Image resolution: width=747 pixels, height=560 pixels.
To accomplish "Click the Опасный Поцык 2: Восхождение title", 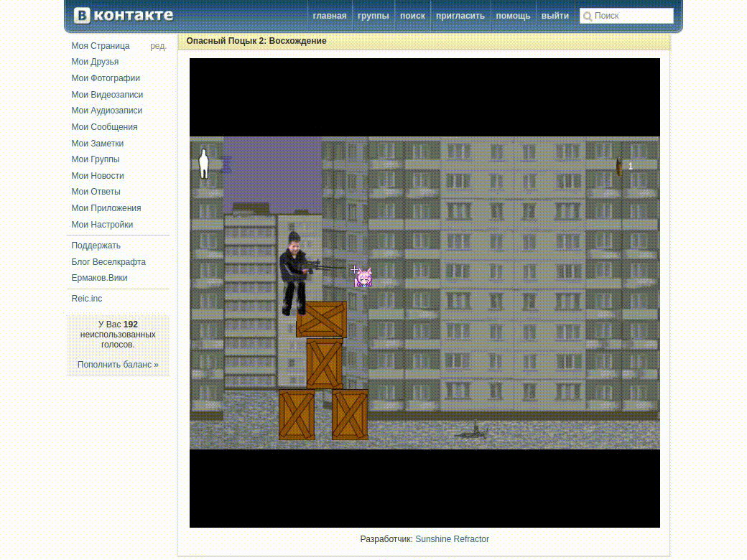I will point(256,41).
